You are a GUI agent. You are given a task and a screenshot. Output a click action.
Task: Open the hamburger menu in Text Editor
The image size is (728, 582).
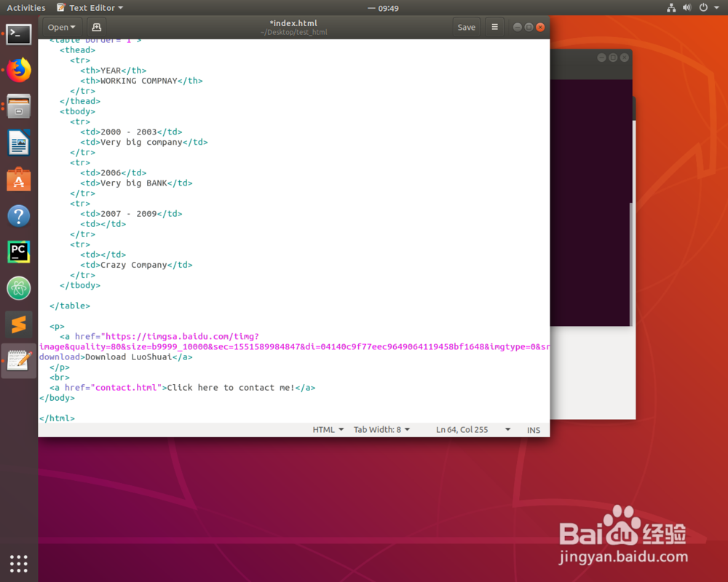[495, 28]
